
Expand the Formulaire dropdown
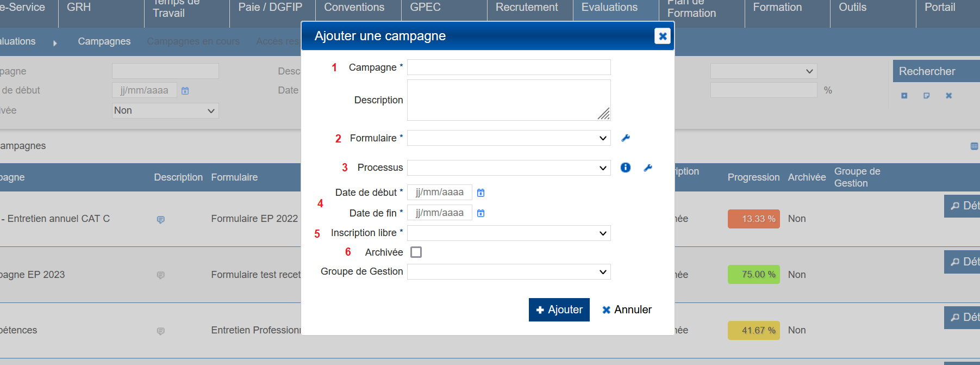pos(509,138)
